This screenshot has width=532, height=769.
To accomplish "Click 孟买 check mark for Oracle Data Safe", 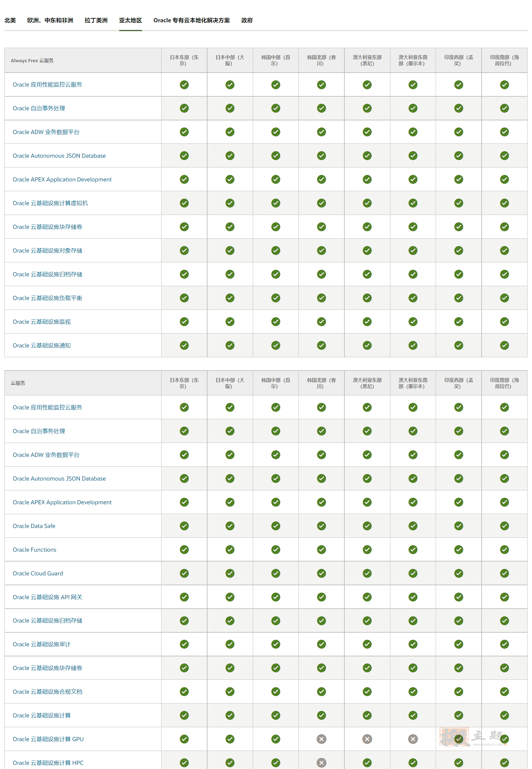I will [459, 526].
